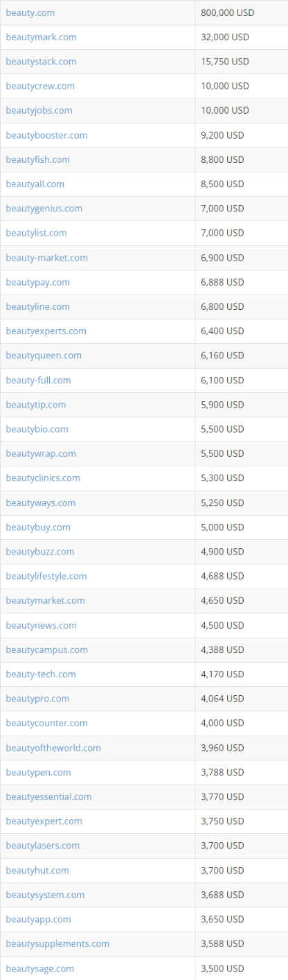Screen dimensions: 288x980
Task: Click on beautyfish.com
Action: coord(37,159)
